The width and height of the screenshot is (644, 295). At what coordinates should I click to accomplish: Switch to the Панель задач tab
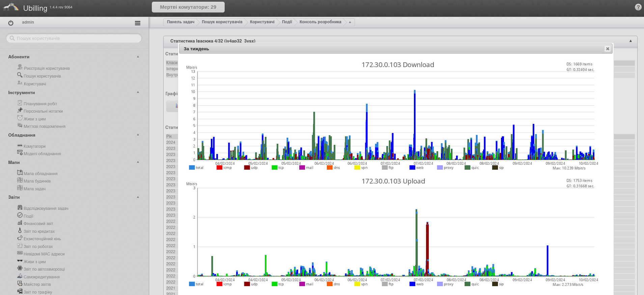(x=180, y=22)
